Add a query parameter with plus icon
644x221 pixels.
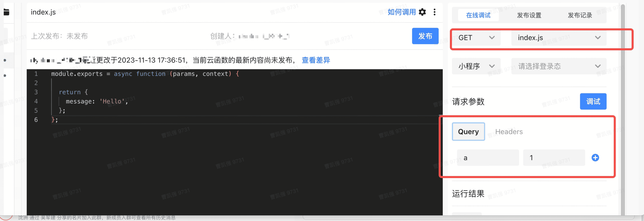(x=595, y=158)
